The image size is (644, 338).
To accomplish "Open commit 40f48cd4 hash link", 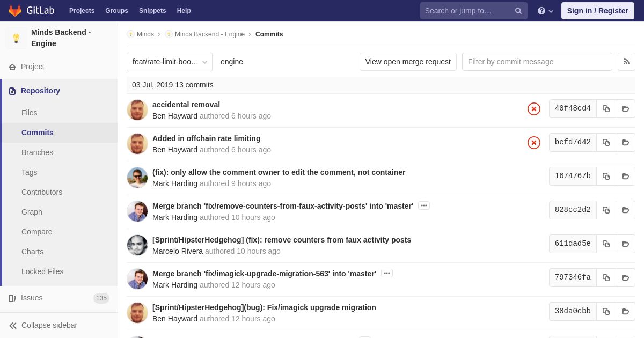I will (573, 108).
